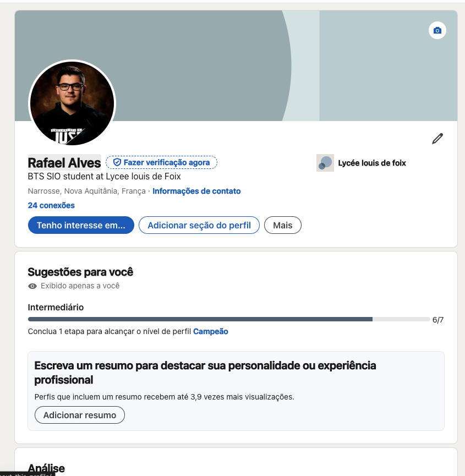Open the Tenho interesse em... button
Image resolution: width=465 pixels, height=476 pixels.
pos(81,225)
